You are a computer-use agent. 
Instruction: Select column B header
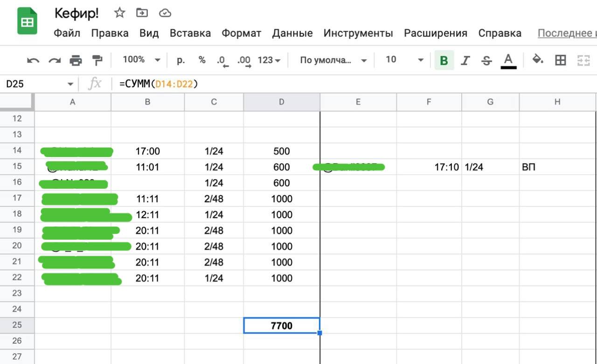pos(147,102)
